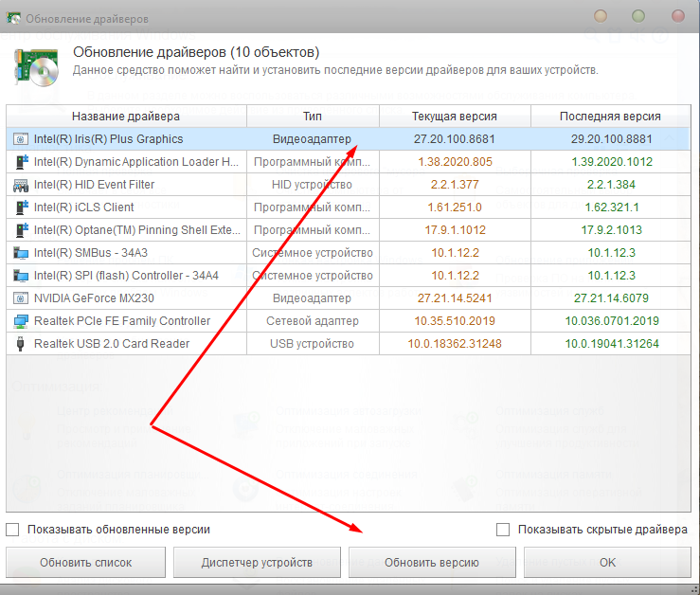Click the Intel SPI (flash) Controller icon
This screenshot has height=595, width=700.
coord(21,276)
